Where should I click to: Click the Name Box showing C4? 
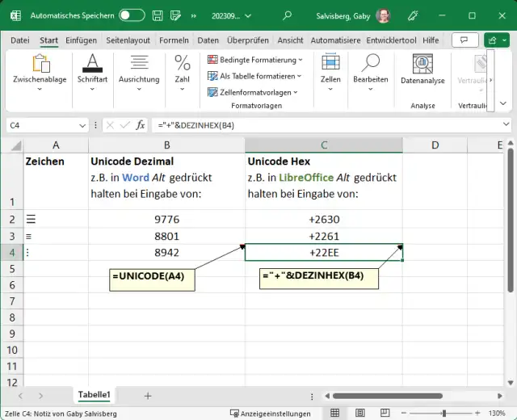40,125
